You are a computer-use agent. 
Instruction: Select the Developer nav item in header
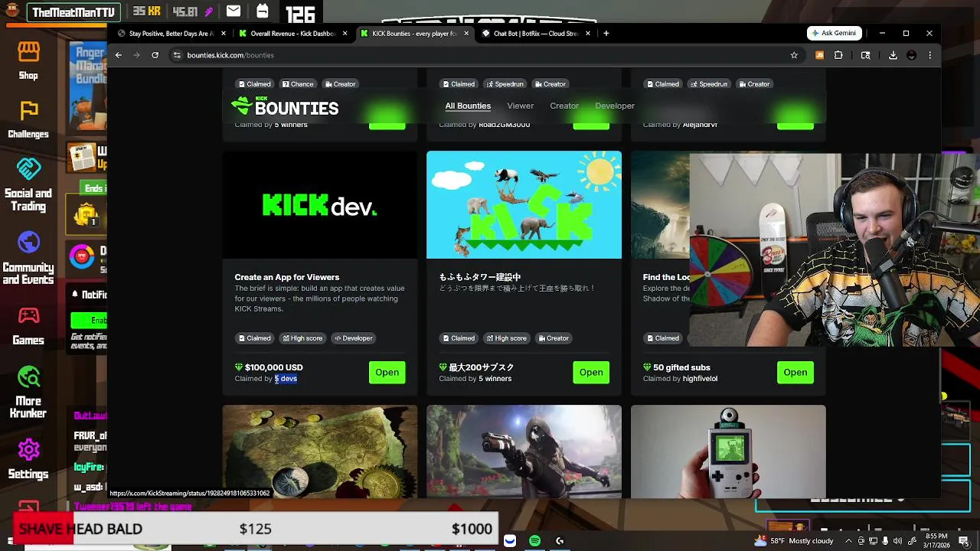615,106
